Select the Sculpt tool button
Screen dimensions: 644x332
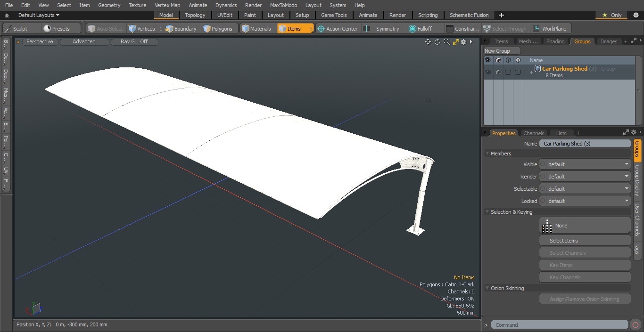pyautogui.click(x=21, y=29)
